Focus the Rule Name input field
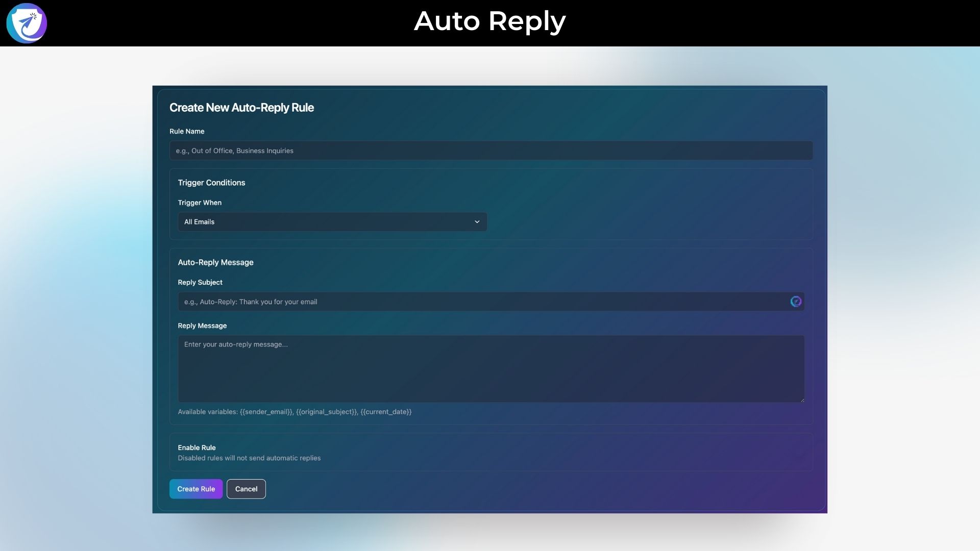The width and height of the screenshot is (980, 551). coord(491,151)
